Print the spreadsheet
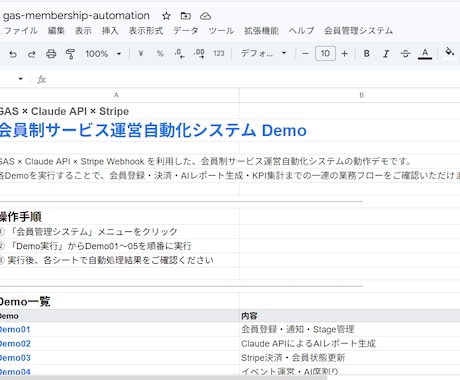The width and height of the screenshot is (460, 380). [51, 54]
